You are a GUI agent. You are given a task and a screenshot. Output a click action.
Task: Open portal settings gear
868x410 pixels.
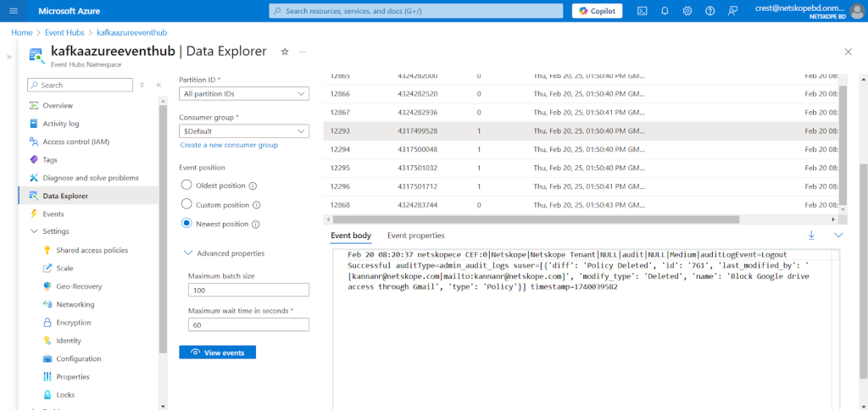click(x=687, y=11)
